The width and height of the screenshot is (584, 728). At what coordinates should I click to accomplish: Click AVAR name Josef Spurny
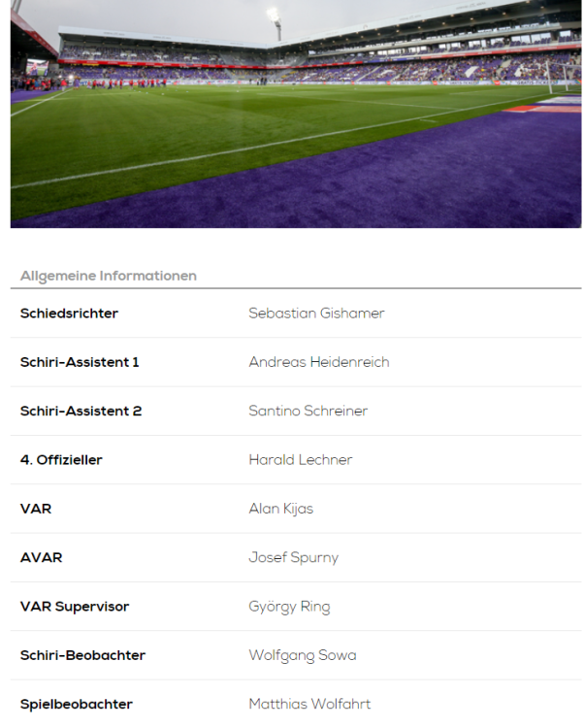pos(293,558)
